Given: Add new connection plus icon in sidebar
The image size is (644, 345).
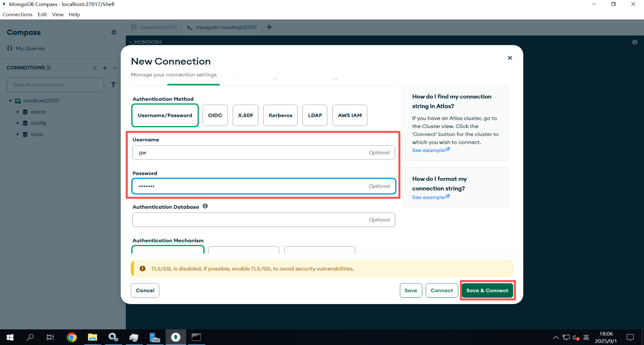Looking at the screenshot, I should pyautogui.click(x=105, y=68).
